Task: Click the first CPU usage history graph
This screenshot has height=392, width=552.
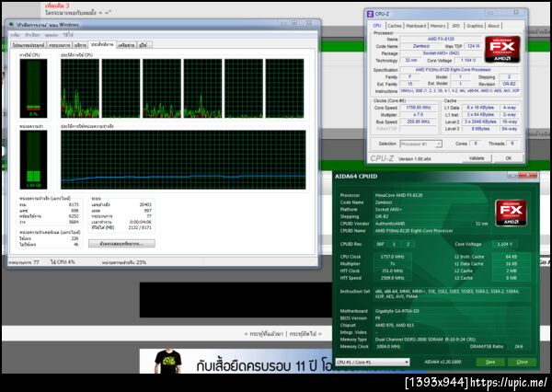Action: (80, 88)
